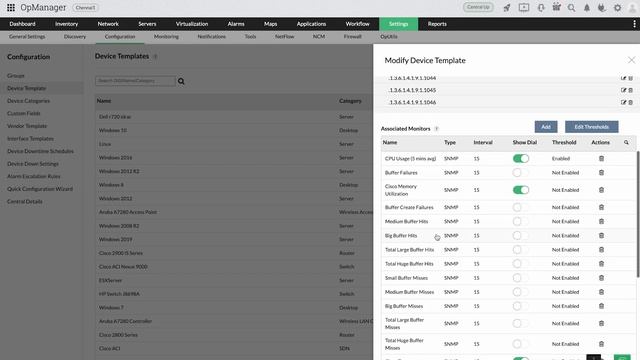Open the Dashboard main menu

pos(22,24)
